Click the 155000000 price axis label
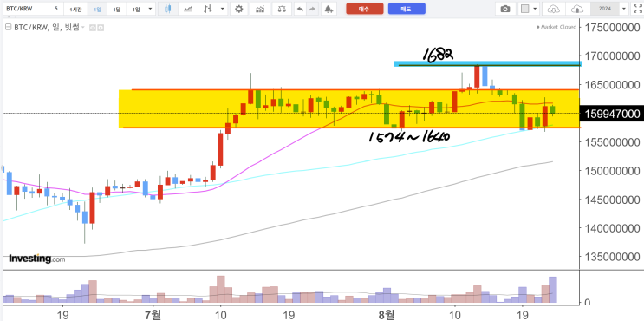This screenshot has width=644, height=321. pos(613,142)
